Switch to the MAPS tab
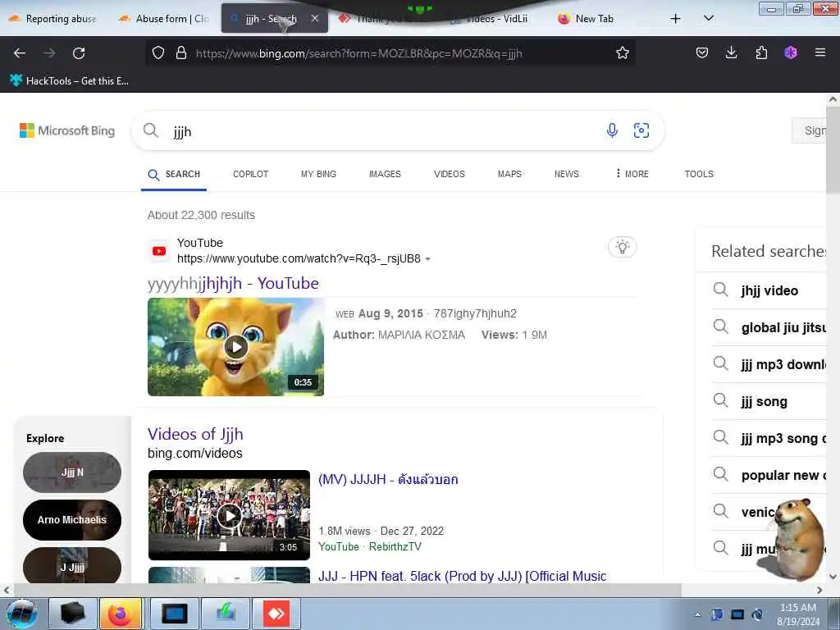Image resolution: width=840 pixels, height=630 pixels. pos(509,174)
